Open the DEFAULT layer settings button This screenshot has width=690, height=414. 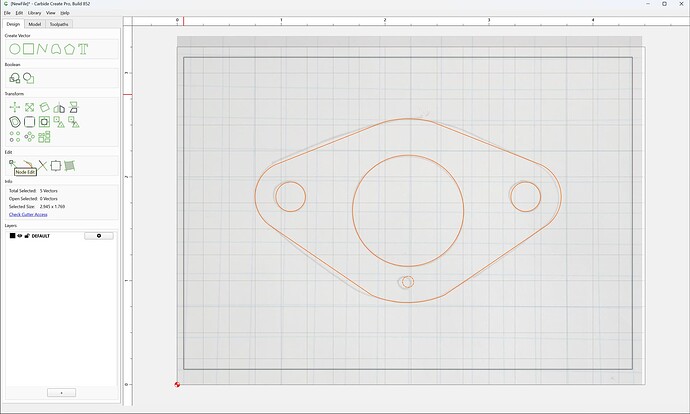tap(99, 236)
